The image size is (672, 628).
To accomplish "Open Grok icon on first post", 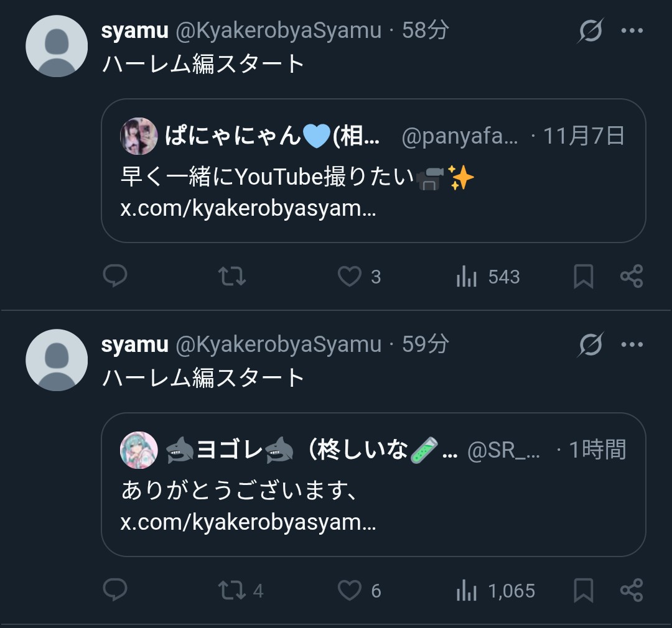I will 590,30.
